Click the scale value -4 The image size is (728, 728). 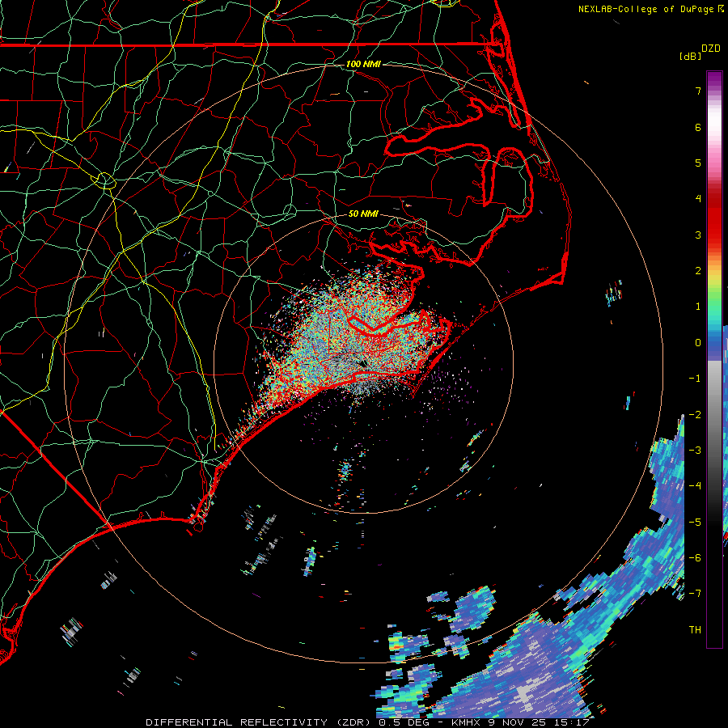coord(695,485)
